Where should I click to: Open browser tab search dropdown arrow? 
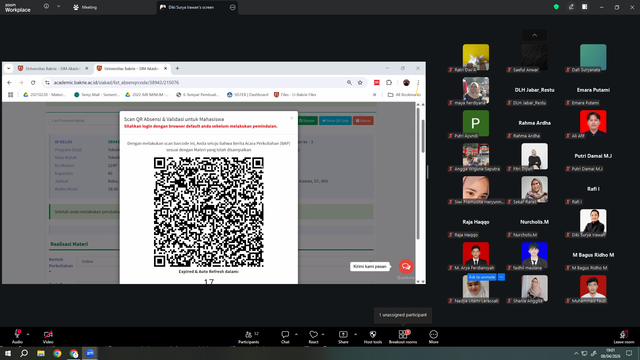click(9, 69)
